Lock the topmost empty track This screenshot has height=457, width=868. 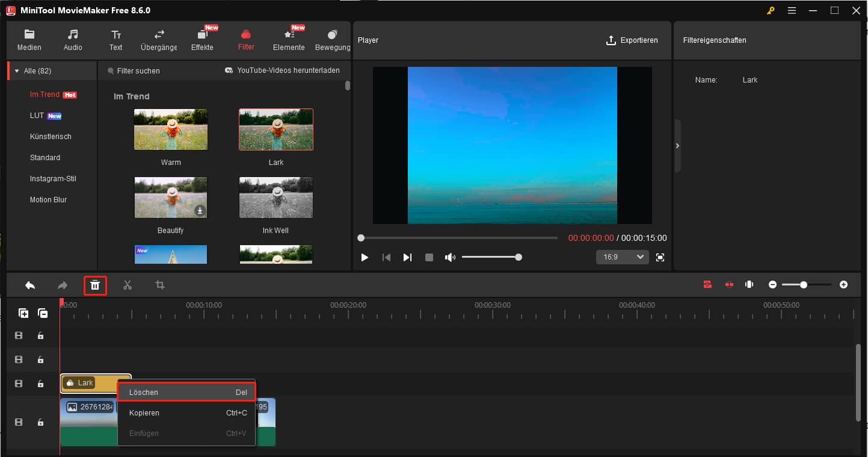tap(40, 335)
